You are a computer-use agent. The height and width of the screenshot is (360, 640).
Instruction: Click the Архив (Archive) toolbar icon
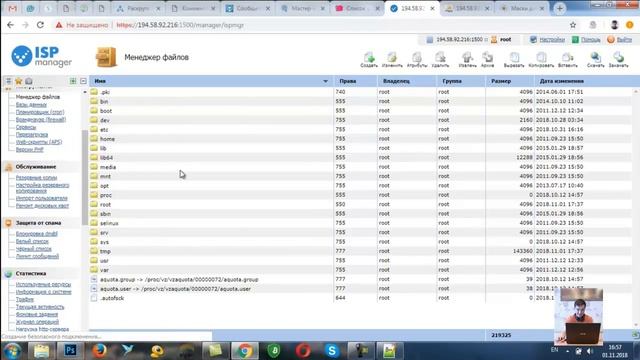click(487, 60)
